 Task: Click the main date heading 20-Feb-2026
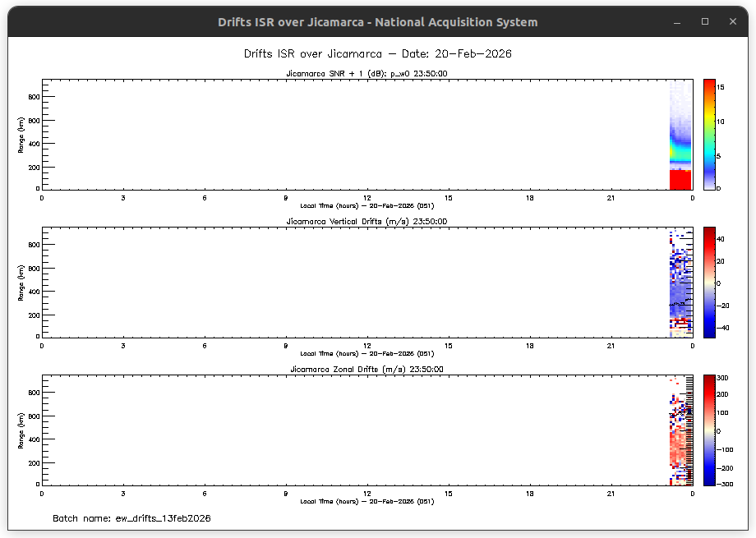tap(377, 54)
